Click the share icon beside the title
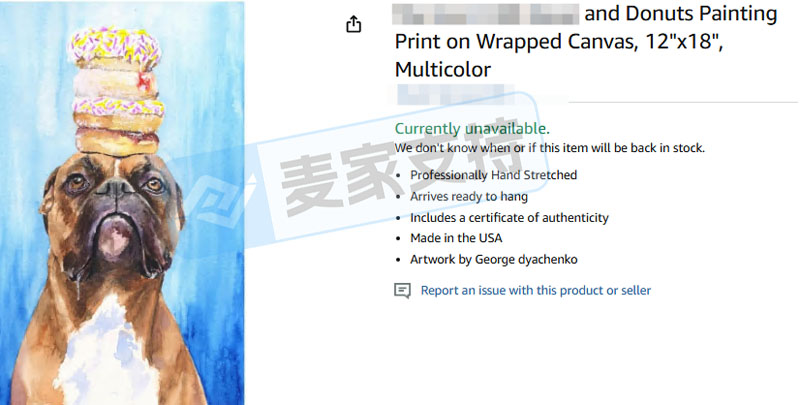The height and width of the screenshot is (405, 800). pos(354,24)
